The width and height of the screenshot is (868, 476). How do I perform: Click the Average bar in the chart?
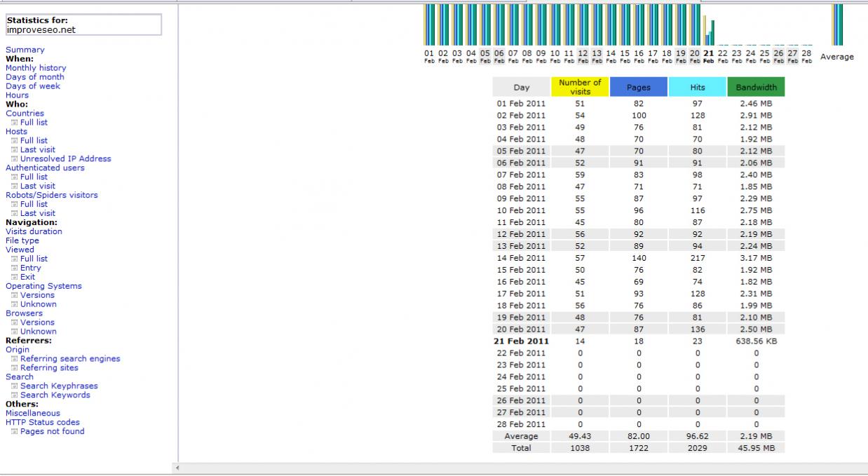point(837,25)
